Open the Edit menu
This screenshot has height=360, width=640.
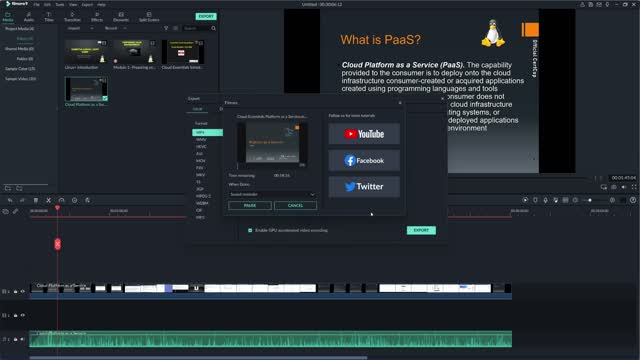(47, 4)
